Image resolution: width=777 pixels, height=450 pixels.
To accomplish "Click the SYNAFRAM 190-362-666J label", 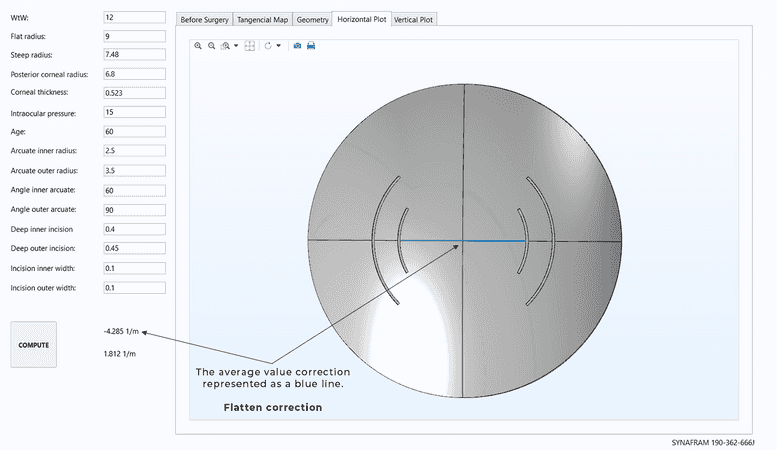I will pyautogui.click(x=713, y=443).
